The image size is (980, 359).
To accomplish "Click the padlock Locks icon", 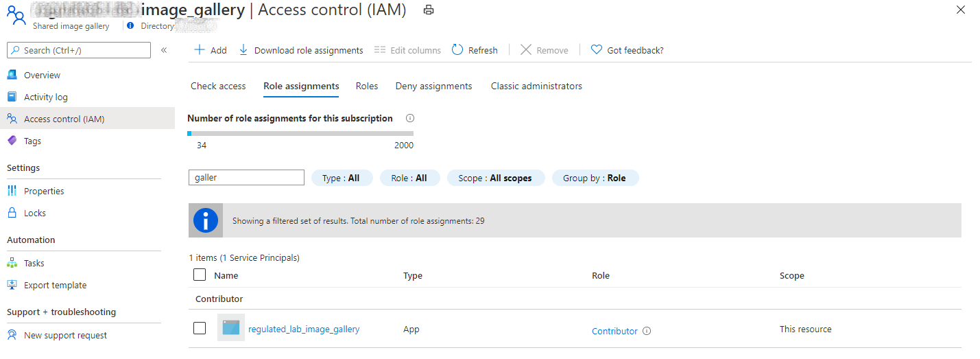I will [x=12, y=213].
